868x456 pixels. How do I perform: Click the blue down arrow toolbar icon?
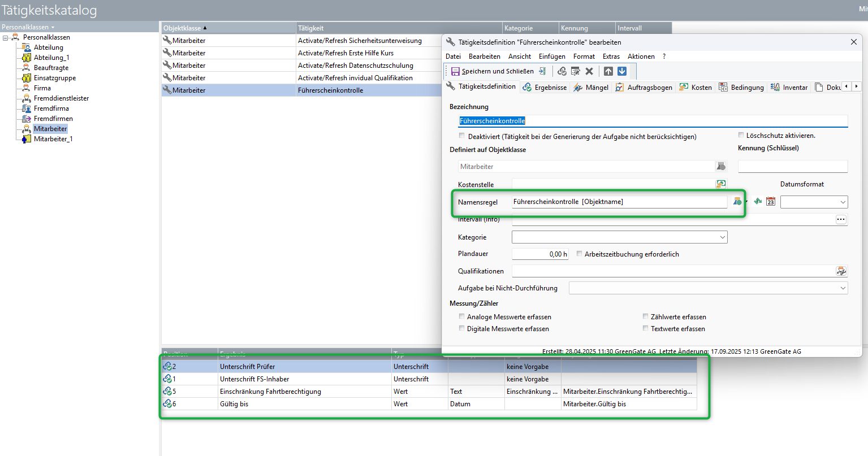(x=622, y=71)
